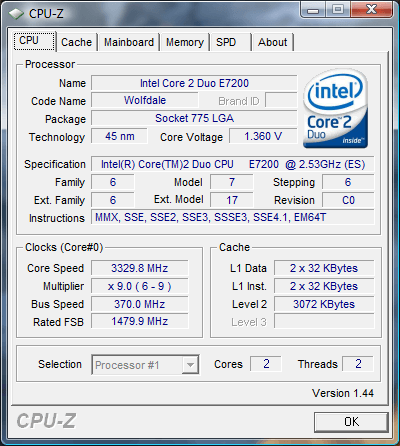
Task: Open the Mainboard tab
Action: pyautogui.click(x=129, y=42)
